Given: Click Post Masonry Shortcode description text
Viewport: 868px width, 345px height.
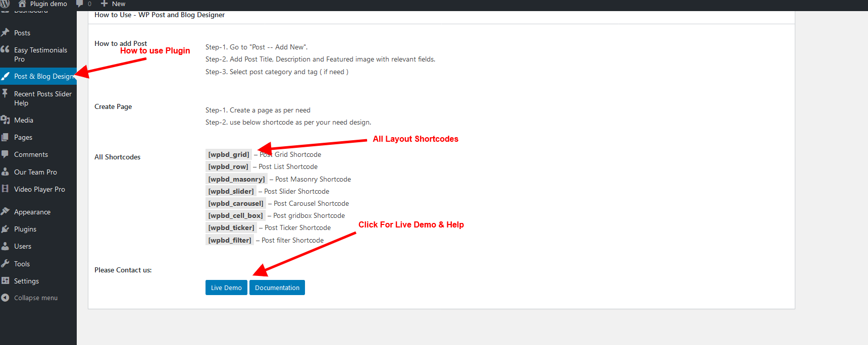Looking at the screenshot, I should [313, 179].
